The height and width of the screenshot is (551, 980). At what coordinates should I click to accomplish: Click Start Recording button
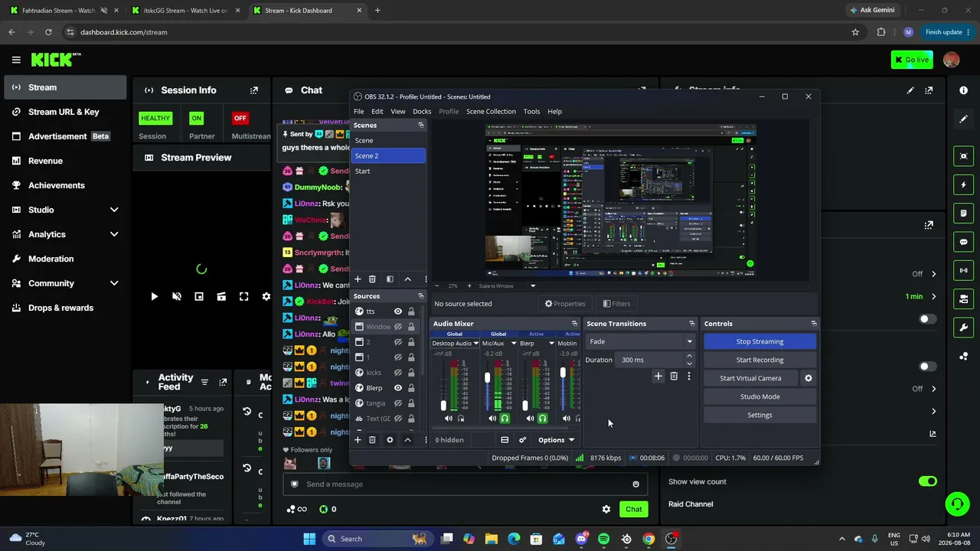(759, 360)
